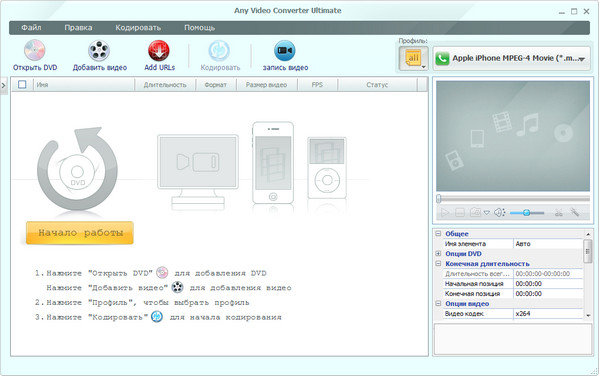Click the Профиль: label

[413, 41]
